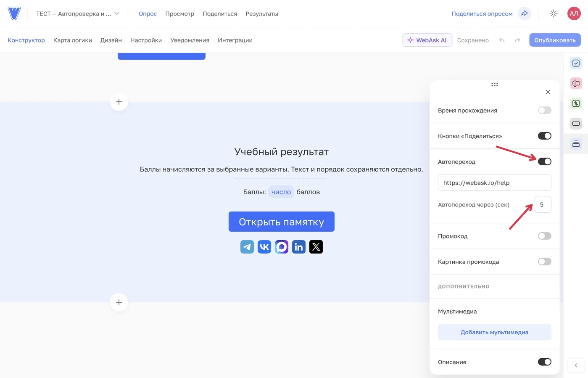Switch to Дизайн tab
This screenshot has height=378, width=588.
tap(111, 40)
